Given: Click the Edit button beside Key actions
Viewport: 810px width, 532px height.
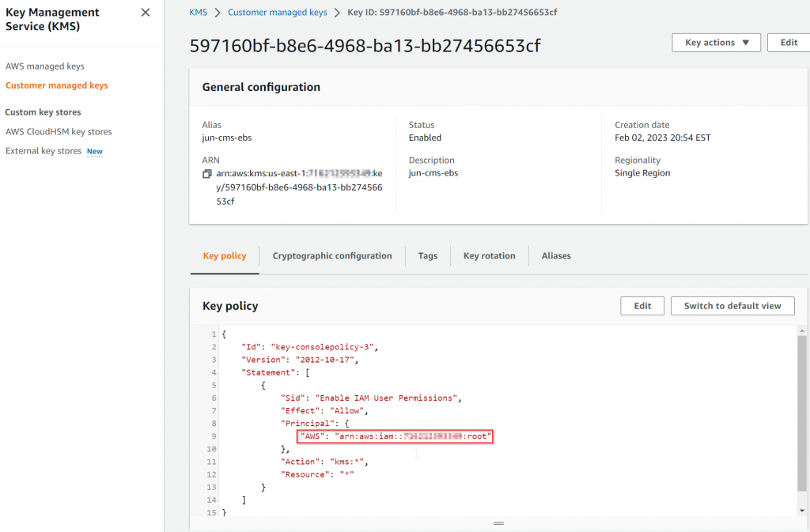Looking at the screenshot, I should click(789, 43).
